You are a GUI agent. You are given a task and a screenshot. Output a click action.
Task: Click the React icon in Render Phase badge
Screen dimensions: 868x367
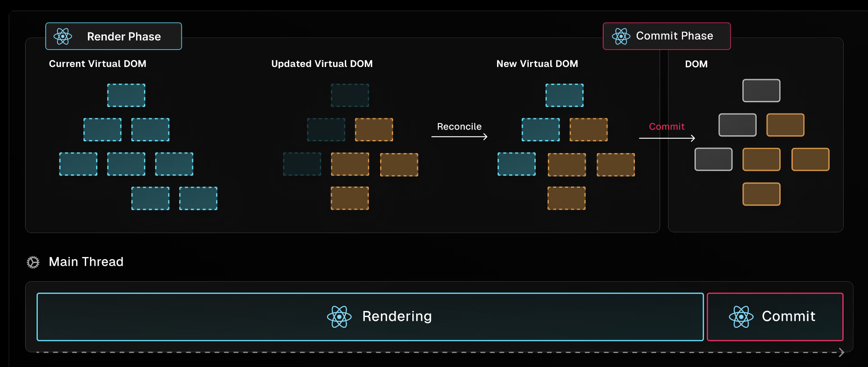tap(63, 37)
